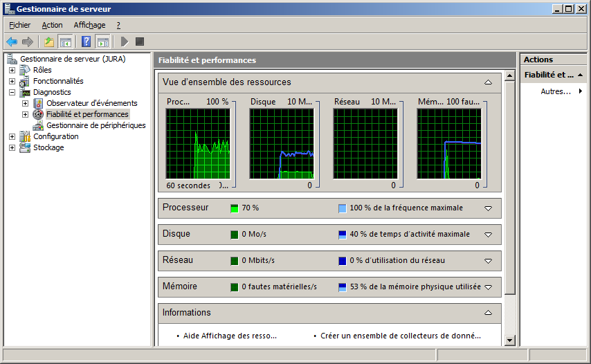Click the up one level folder icon

coord(49,42)
